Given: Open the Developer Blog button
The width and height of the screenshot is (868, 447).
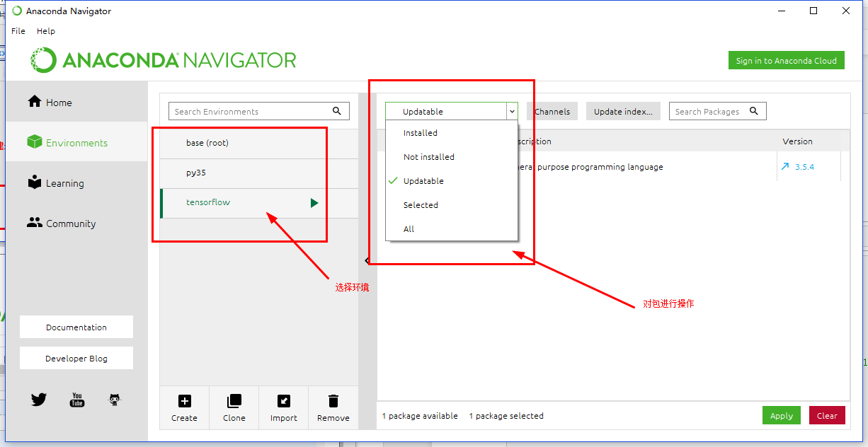Looking at the screenshot, I should (76, 359).
